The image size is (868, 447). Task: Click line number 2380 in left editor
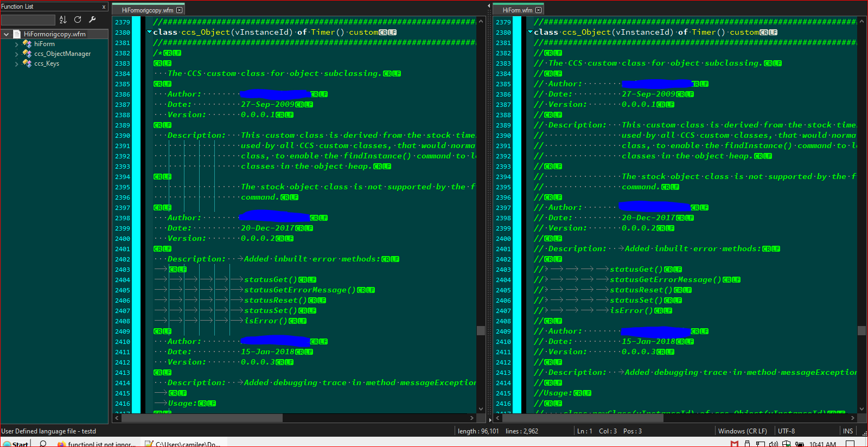(x=123, y=33)
